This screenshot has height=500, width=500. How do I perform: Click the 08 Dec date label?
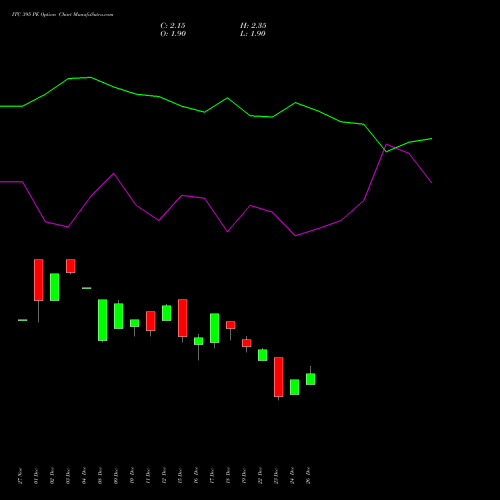(100, 476)
